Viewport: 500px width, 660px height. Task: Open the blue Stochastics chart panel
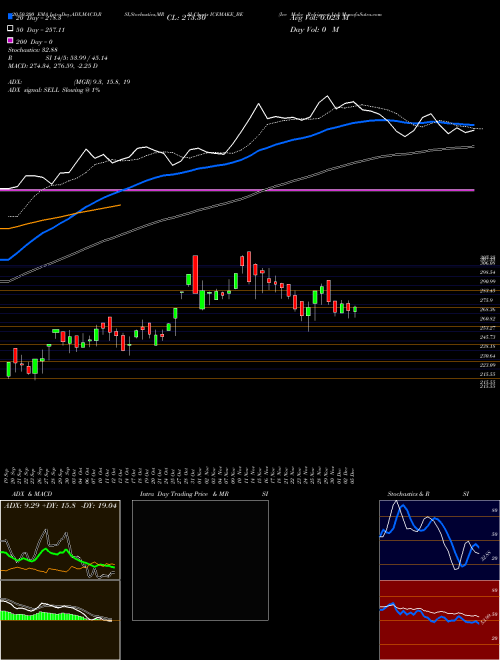coord(439,540)
